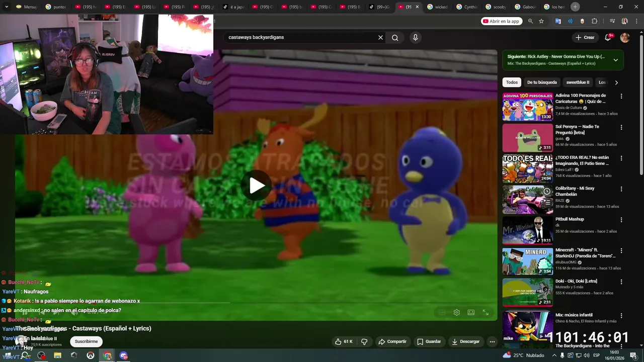Open options for Doki - Oki, Doki video
The image size is (644, 362).
coord(621,282)
